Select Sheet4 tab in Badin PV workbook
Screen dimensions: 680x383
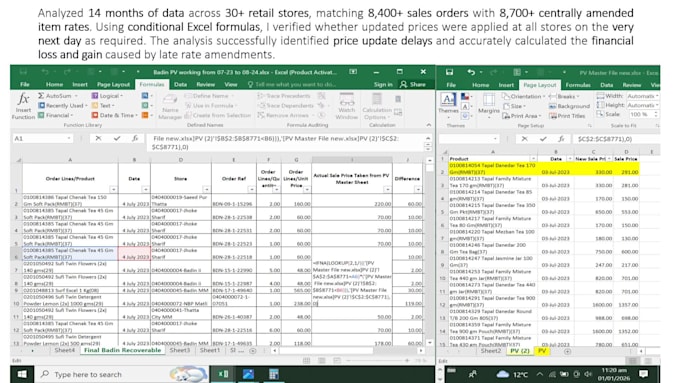(x=65, y=350)
